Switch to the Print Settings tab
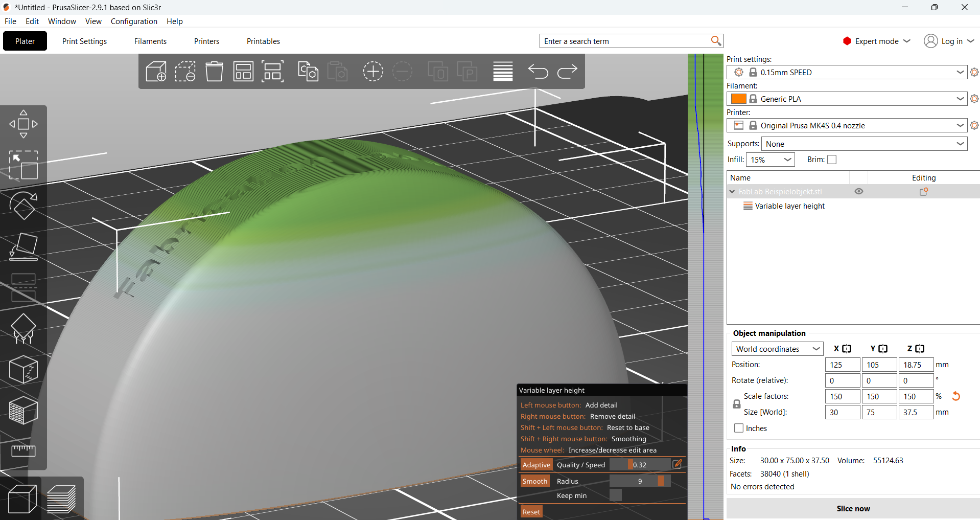The image size is (980, 520). (84, 41)
